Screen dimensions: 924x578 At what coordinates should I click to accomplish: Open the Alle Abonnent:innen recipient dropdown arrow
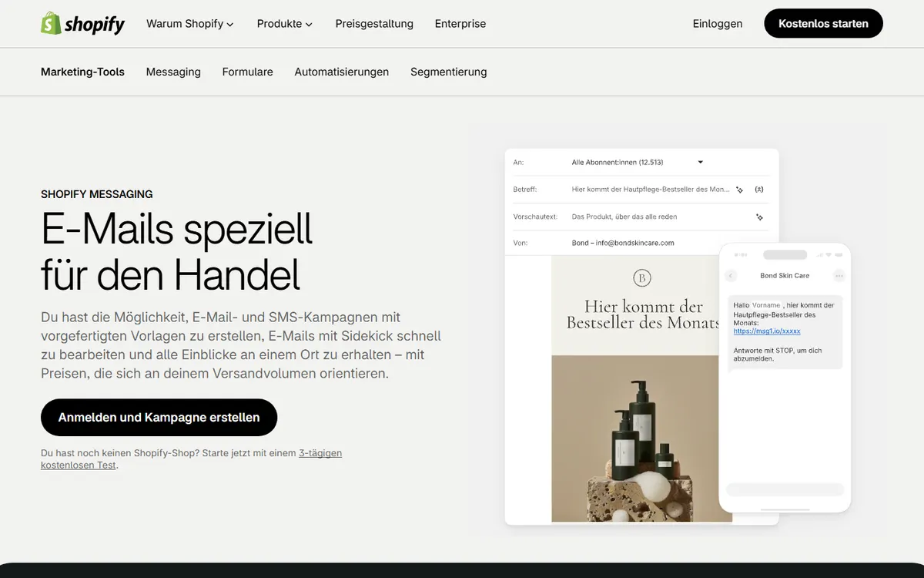coord(700,163)
